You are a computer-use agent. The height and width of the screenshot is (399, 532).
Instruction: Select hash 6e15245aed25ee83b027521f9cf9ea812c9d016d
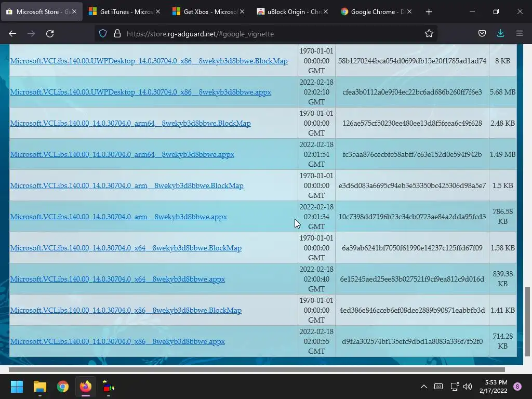pos(412,279)
